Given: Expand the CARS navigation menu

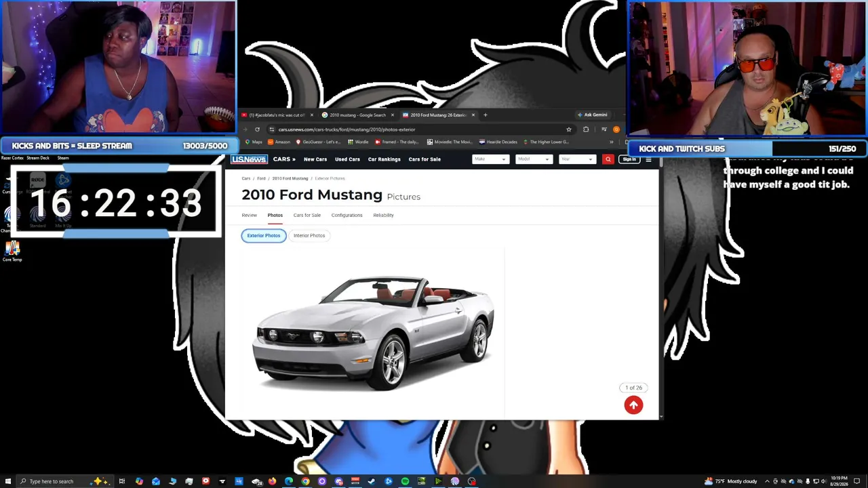Looking at the screenshot, I should point(284,159).
